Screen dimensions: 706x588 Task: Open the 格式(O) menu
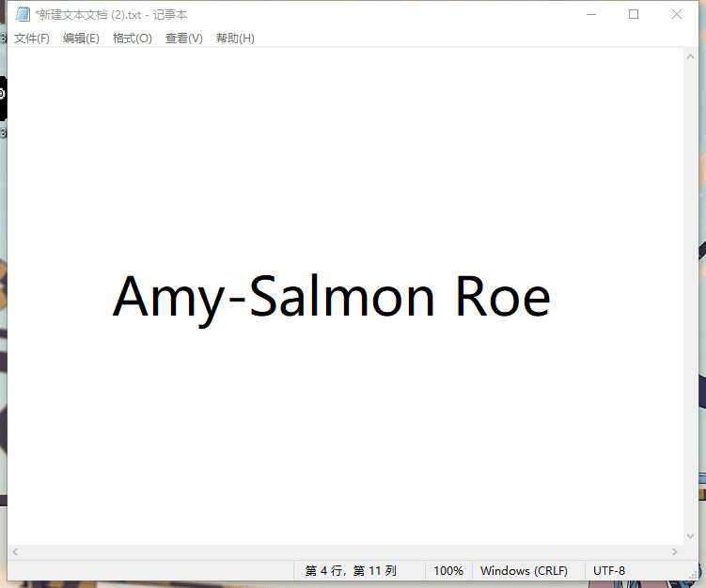[132, 39]
